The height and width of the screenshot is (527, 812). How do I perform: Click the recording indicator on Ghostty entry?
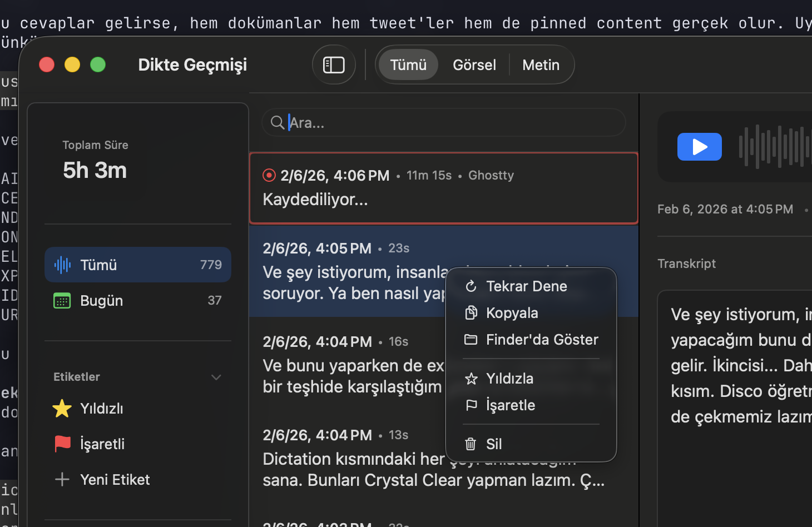(269, 175)
